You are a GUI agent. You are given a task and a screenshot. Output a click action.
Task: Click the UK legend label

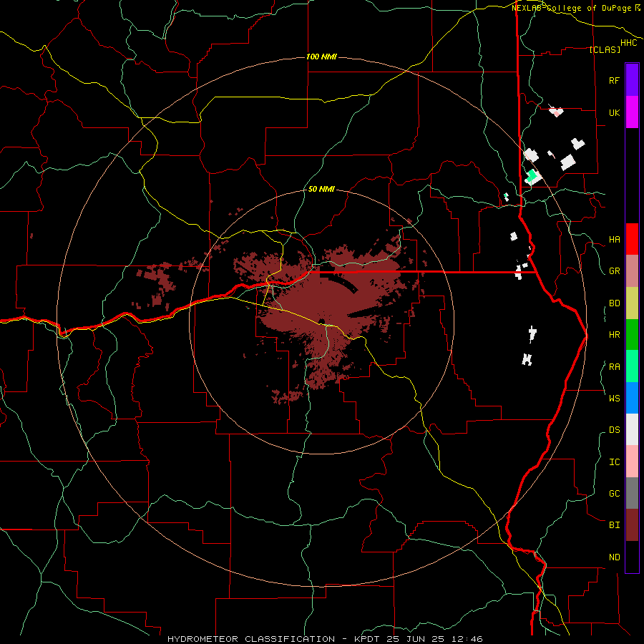click(x=614, y=112)
